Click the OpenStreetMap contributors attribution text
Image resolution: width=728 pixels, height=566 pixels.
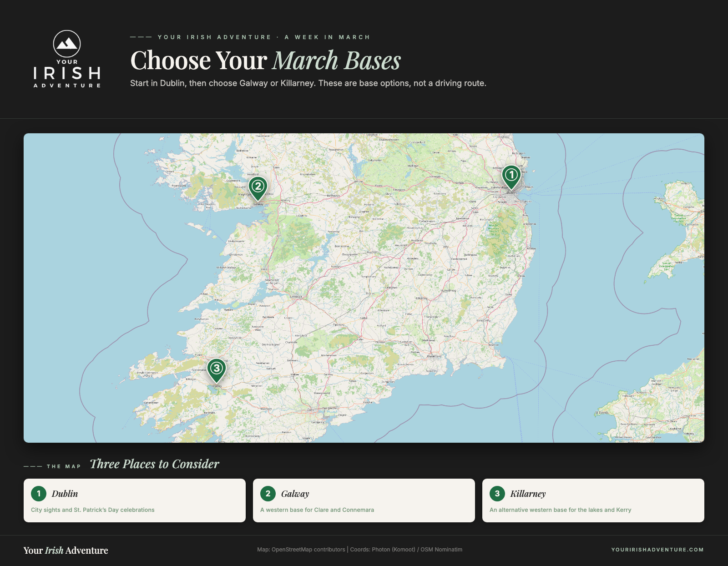click(308, 550)
